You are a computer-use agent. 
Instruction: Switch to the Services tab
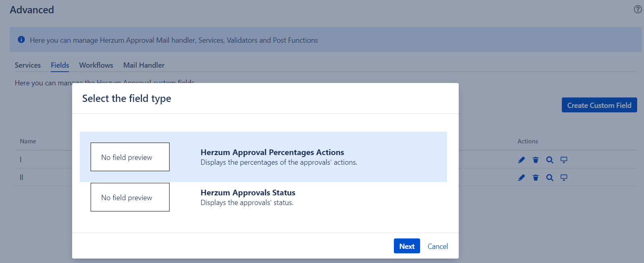(x=28, y=65)
